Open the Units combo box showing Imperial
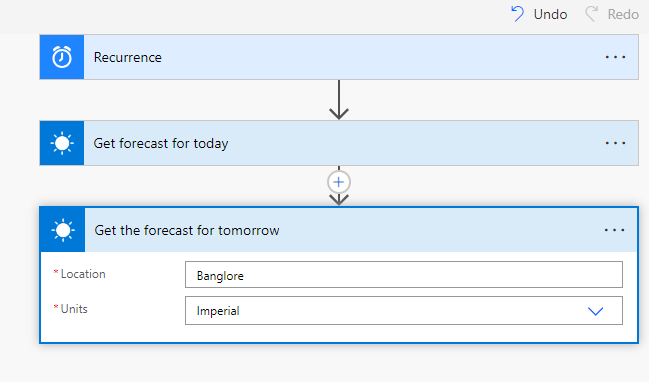649x382 pixels. click(404, 310)
